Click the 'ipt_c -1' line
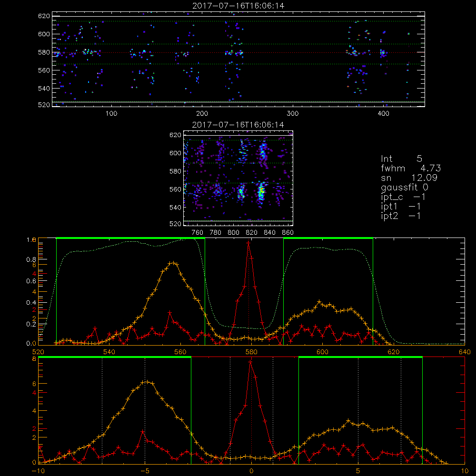The width and height of the screenshot is (476, 476). tap(403, 197)
